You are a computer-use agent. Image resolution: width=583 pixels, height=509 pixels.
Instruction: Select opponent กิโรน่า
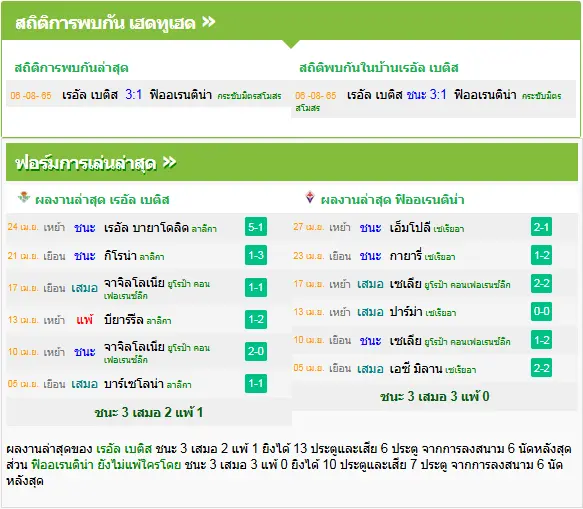(x=120, y=255)
